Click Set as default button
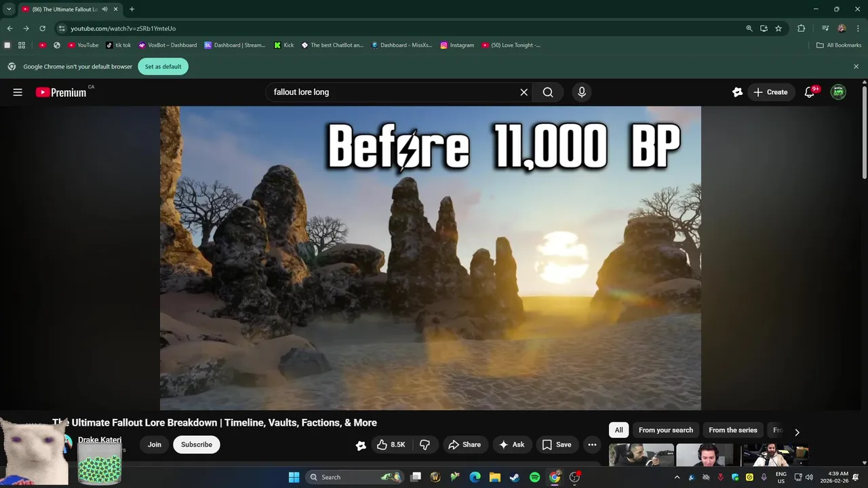 click(163, 66)
